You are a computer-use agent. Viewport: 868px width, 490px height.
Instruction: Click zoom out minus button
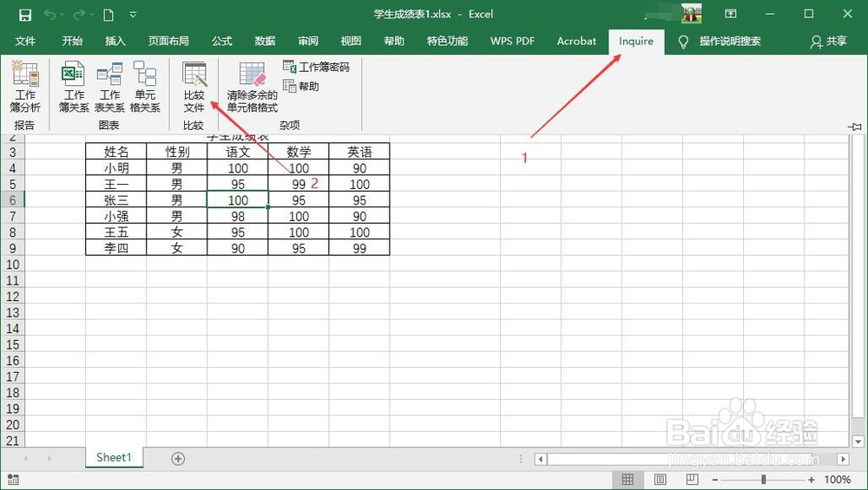pyautogui.click(x=715, y=480)
